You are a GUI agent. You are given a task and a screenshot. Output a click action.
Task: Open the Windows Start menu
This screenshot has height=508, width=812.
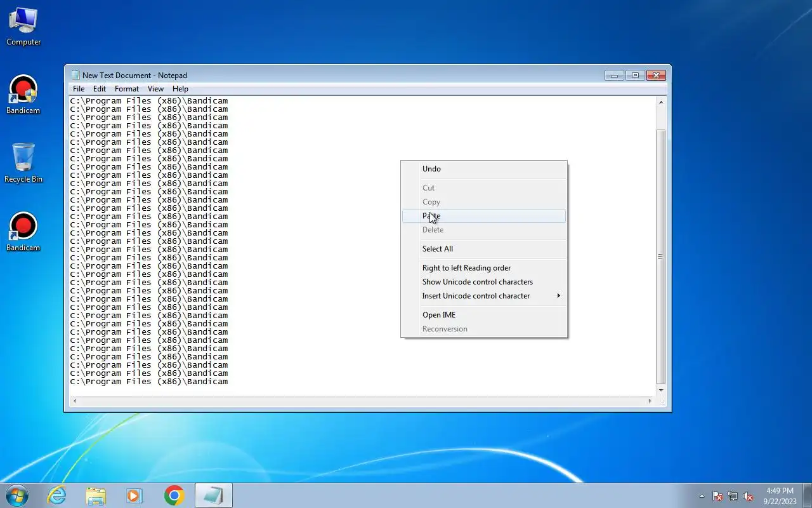coord(17,495)
